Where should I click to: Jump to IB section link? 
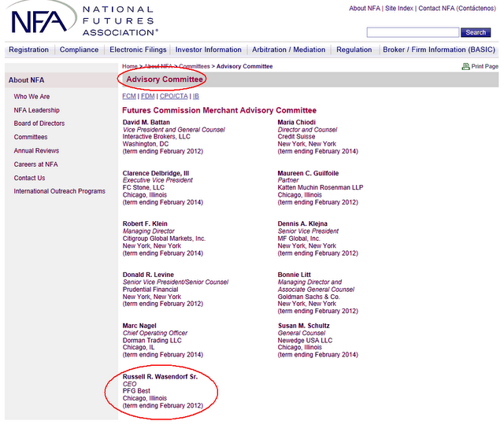[x=196, y=96]
